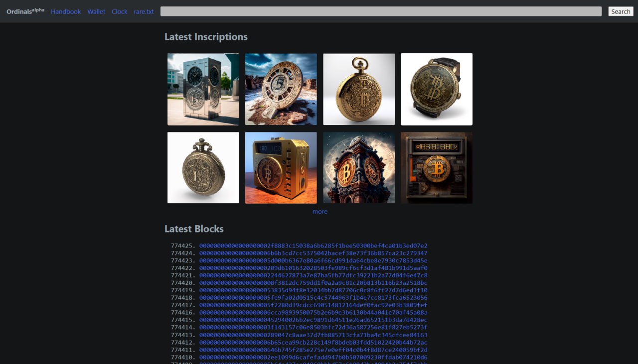Click the Ordinals alpha home logo
The width and height of the screenshot is (638, 364).
click(x=25, y=11)
